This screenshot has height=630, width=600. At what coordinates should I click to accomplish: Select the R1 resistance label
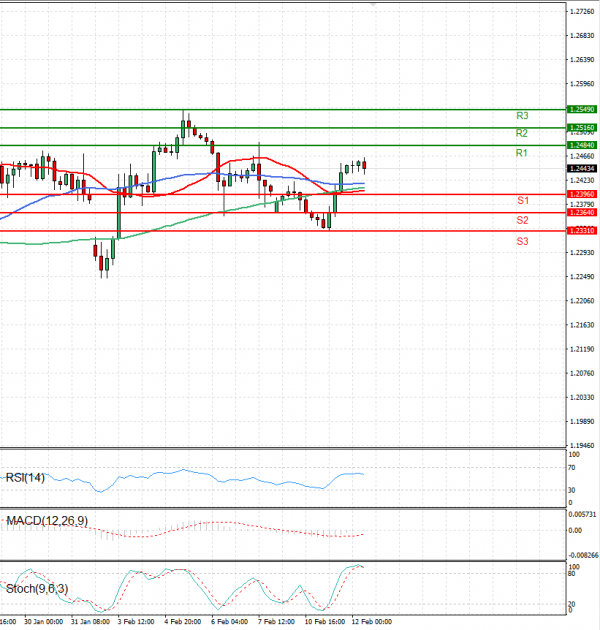click(x=521, y=153)
